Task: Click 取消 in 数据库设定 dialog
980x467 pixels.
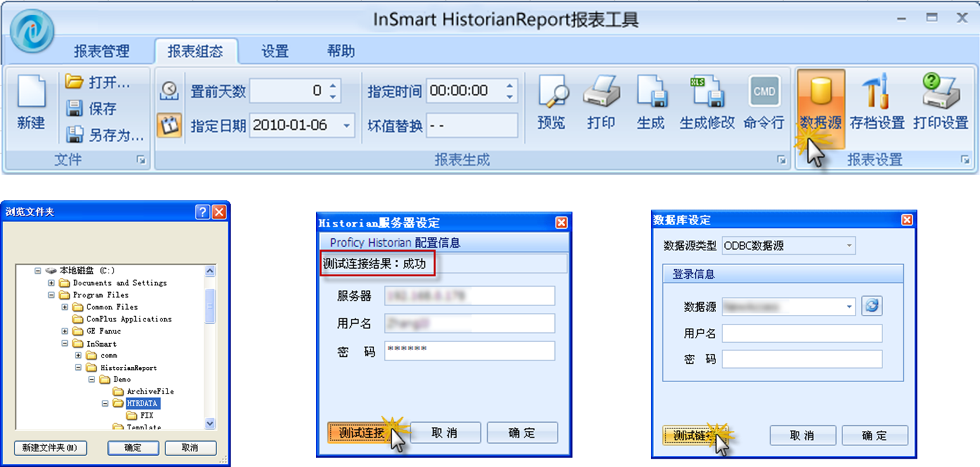Action: (802, 436)
